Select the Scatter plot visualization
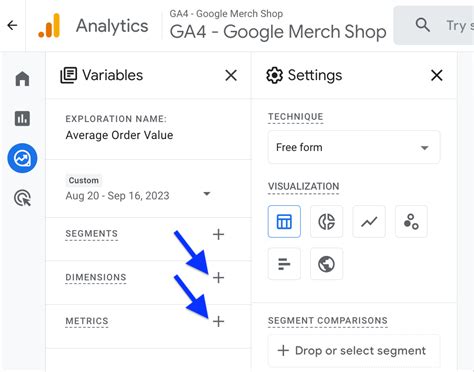This screenshot has width=474, height=372. [x=411, y=221]
